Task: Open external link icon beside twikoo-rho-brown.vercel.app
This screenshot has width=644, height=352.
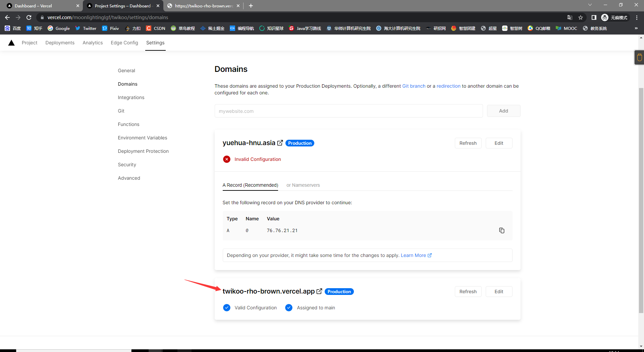Action: [319, 291]
